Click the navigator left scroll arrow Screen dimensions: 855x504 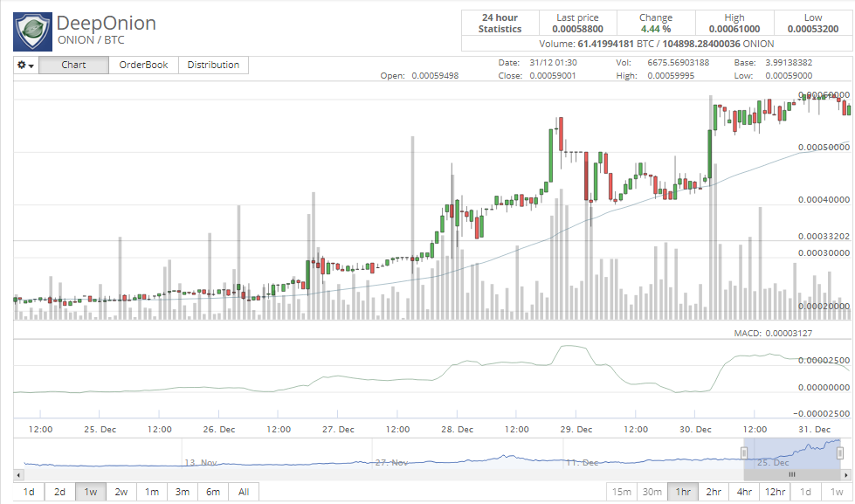point(18,474)
